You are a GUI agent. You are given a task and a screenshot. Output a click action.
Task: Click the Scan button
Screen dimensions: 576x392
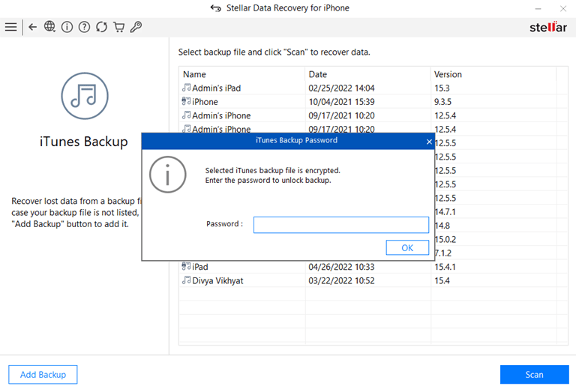click(x=534, y=375)
